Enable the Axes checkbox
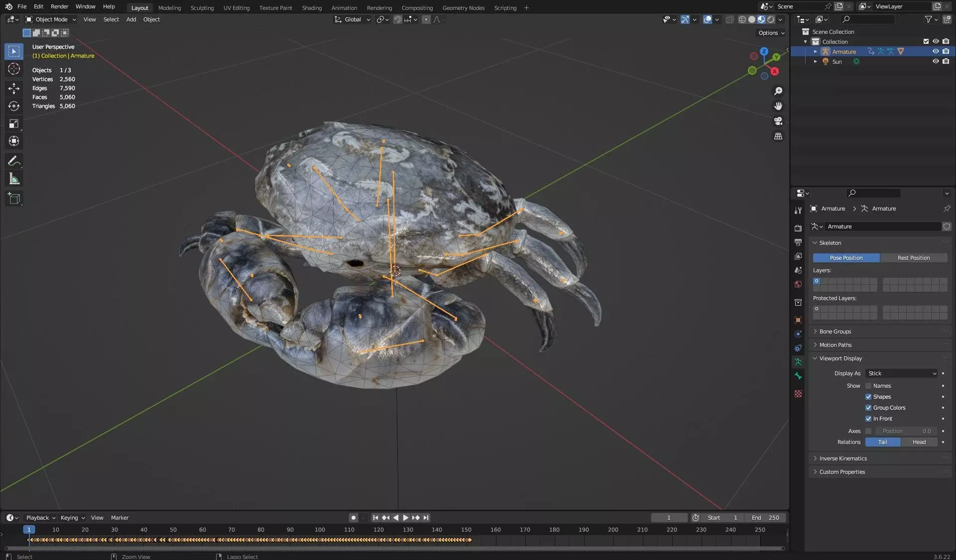This screenshot has width=956, height=560. click(868, 431)
